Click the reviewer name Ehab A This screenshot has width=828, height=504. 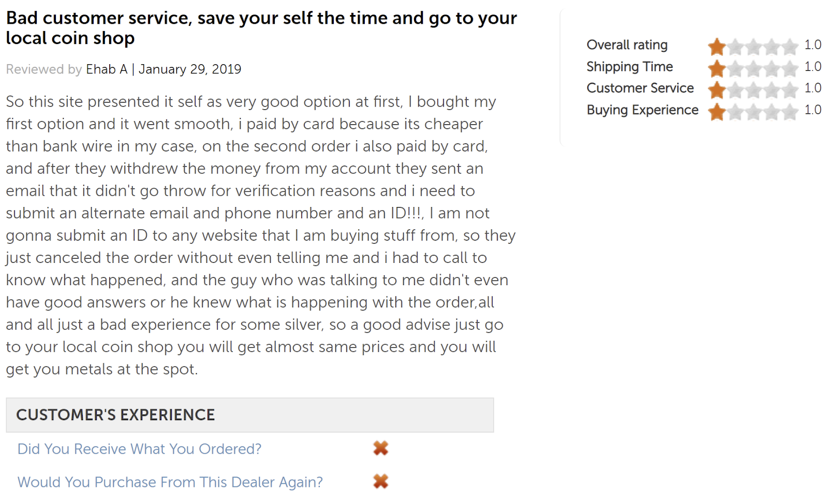pyautogui.click(x=107, y=69)
